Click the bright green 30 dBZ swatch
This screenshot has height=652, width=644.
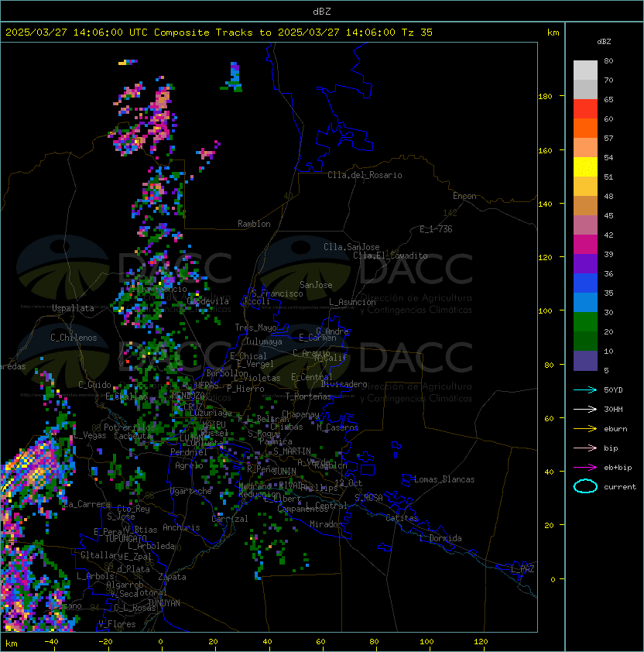coord(585,322)
